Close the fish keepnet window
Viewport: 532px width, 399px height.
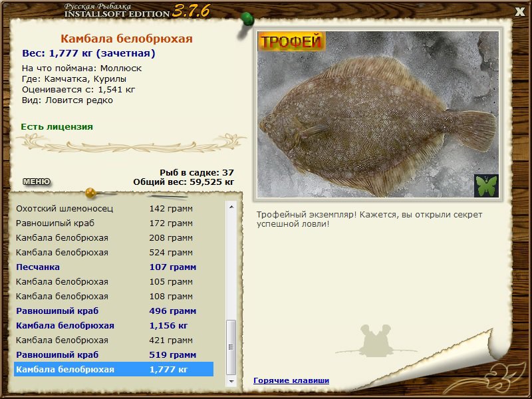520,12
